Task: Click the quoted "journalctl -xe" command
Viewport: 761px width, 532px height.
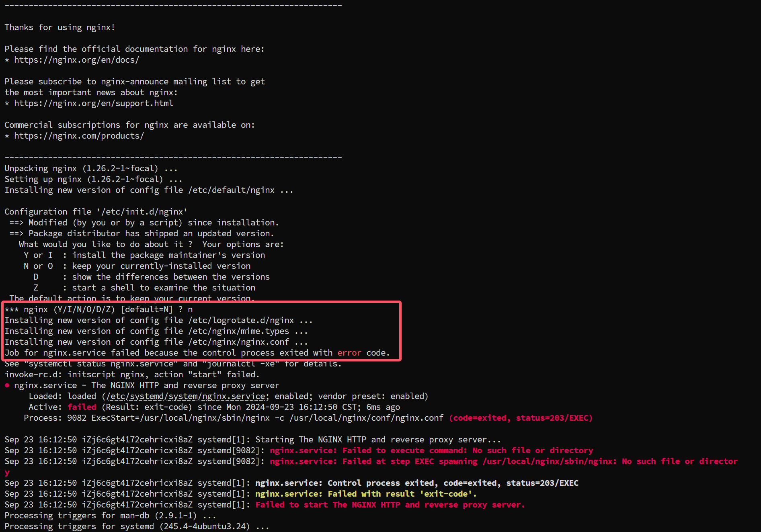Action: (x=241, y=364)
